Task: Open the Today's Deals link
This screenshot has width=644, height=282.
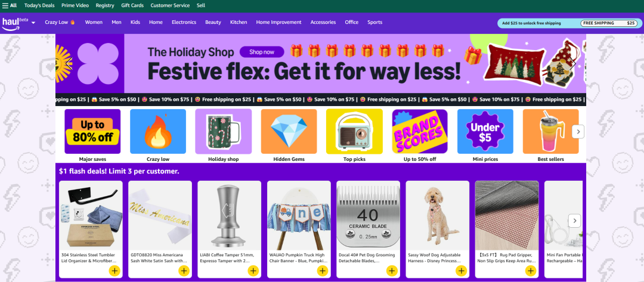Action: coord(39,5)
